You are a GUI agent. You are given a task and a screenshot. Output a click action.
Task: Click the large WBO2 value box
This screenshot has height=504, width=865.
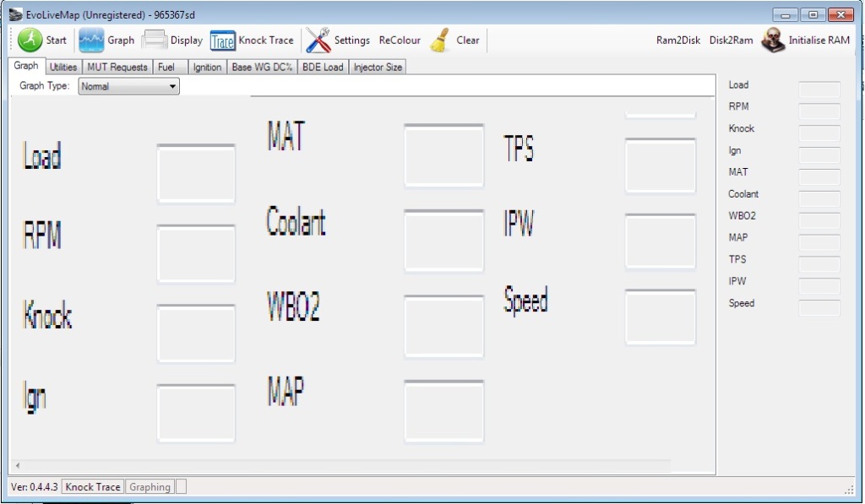point(443,327)
